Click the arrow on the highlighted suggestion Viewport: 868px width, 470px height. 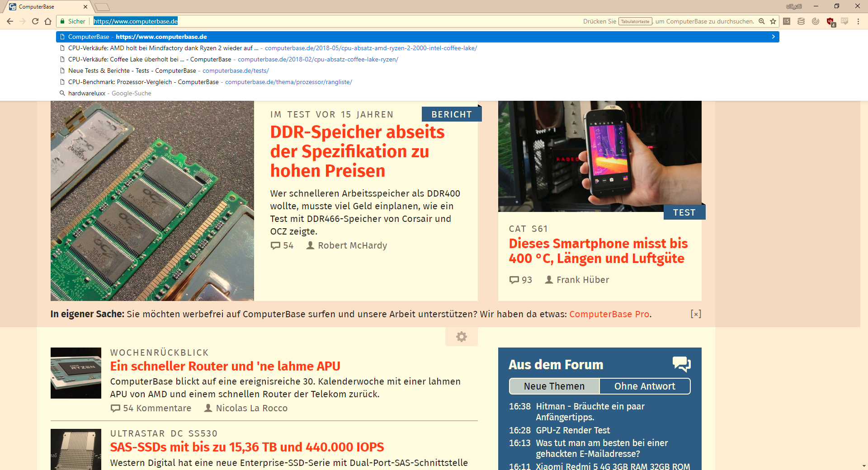773,37
